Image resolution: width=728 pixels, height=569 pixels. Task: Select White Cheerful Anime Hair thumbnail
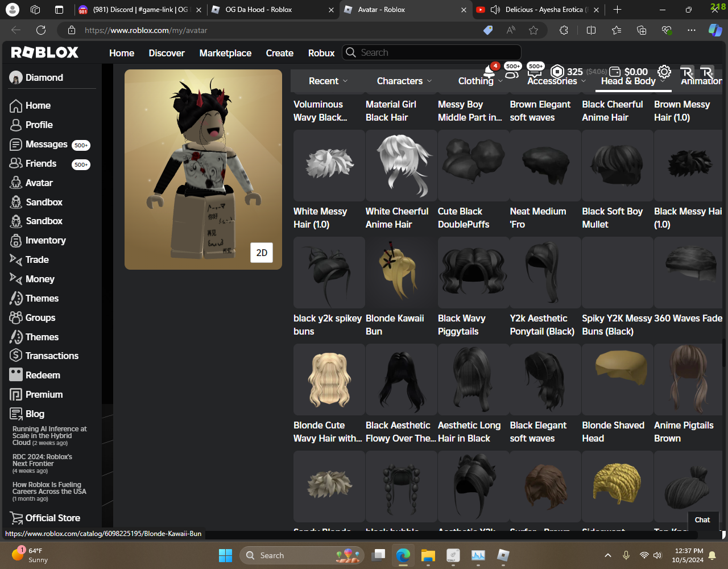pos(401,166)
